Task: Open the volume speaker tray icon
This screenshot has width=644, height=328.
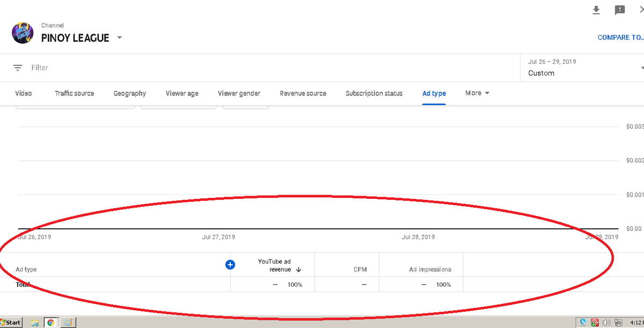Action: (x=606, y=323)
